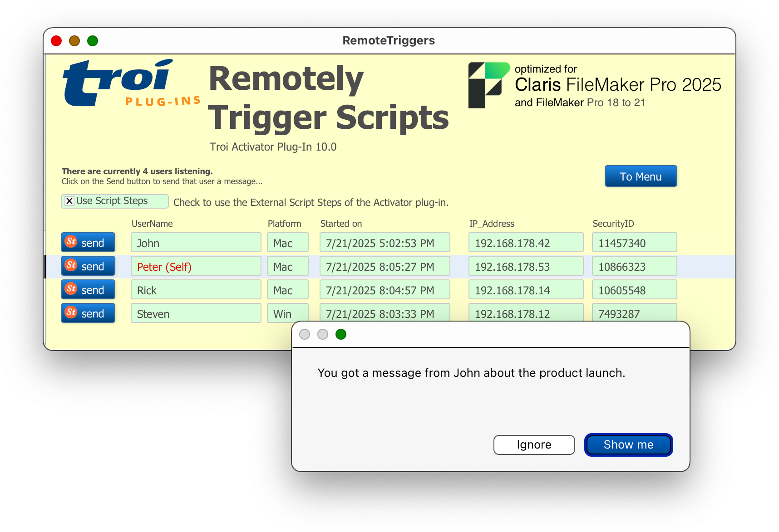Screen dimensions: 779x532
Task: Click the message about the product launch
Action: coord(471,373)
